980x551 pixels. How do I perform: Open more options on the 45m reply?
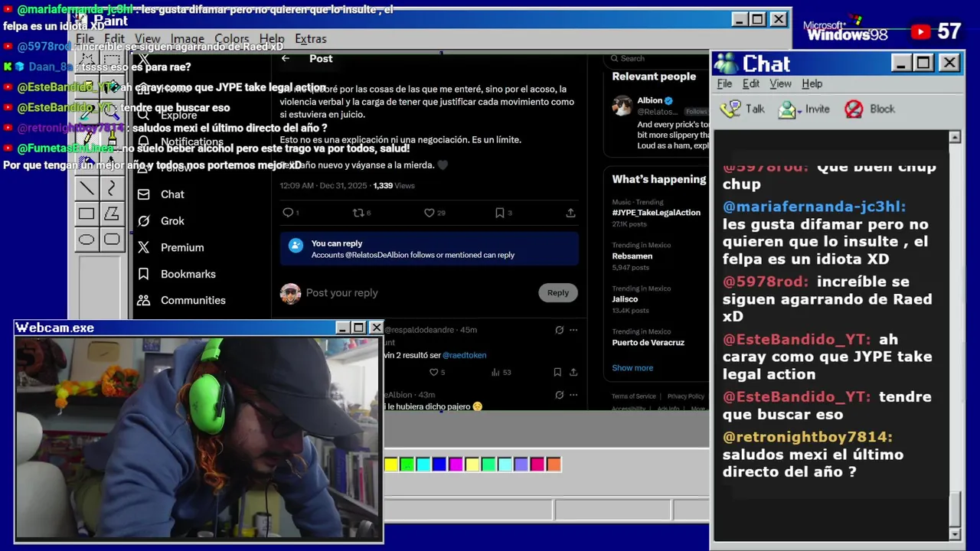(573, 330)
